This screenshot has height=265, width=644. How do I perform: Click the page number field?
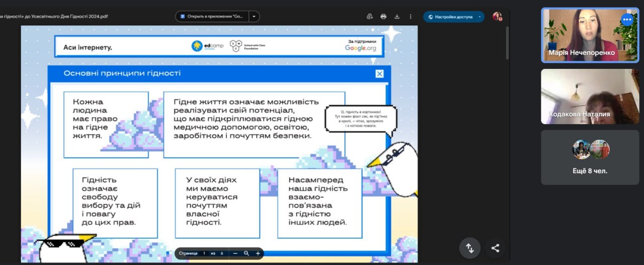point(204,253)
